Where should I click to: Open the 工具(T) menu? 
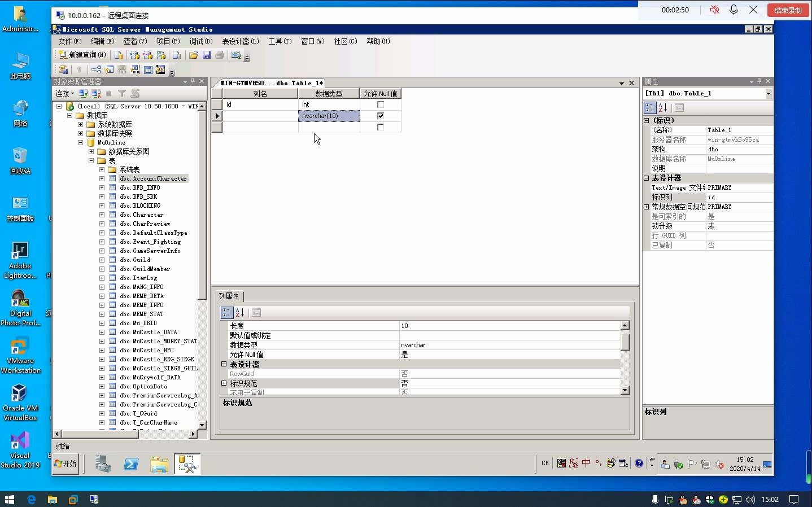pos(280,41)
